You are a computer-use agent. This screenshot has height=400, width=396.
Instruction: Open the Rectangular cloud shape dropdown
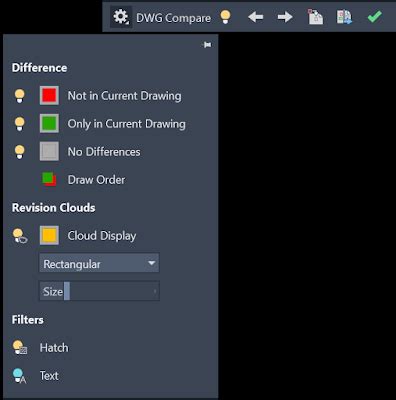click(x=99, y=263)
